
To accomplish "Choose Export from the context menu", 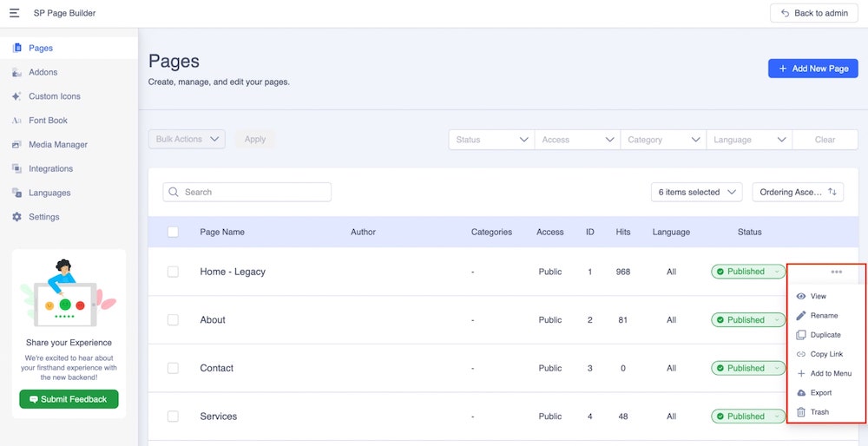I will (x=820, y=393).
